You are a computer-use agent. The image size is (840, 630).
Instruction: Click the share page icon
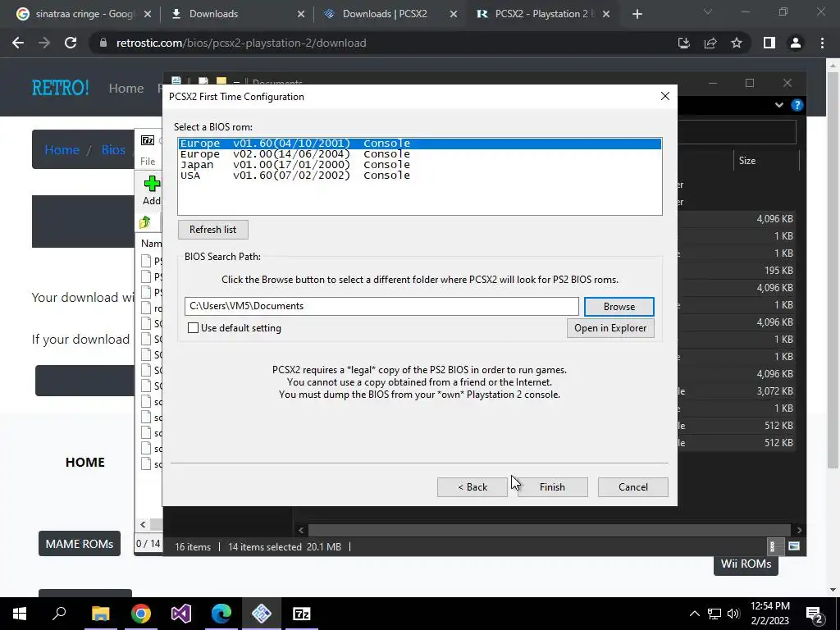coord(710,43)
